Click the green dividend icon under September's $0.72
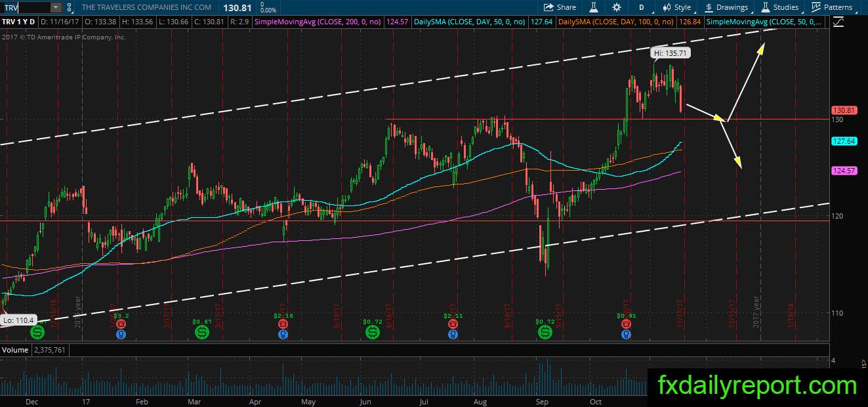The height and width of the screenshot is (407, 868). [x=545, y=333]
